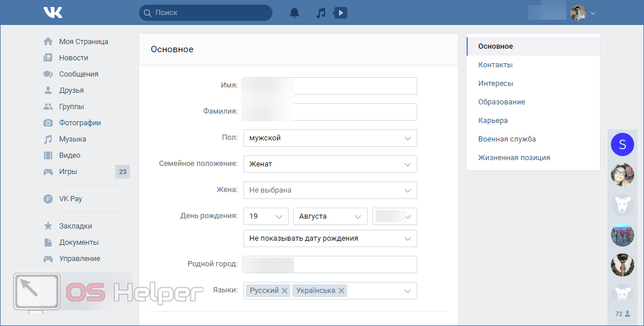
Task: Open the Семейное положение dropdown
Action: (330, 164)
